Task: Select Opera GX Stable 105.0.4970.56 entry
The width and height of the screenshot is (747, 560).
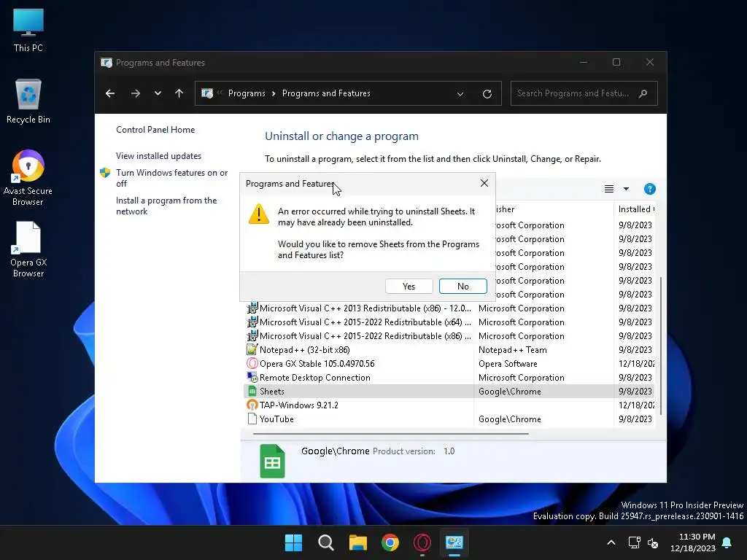Action: point(449,363)
